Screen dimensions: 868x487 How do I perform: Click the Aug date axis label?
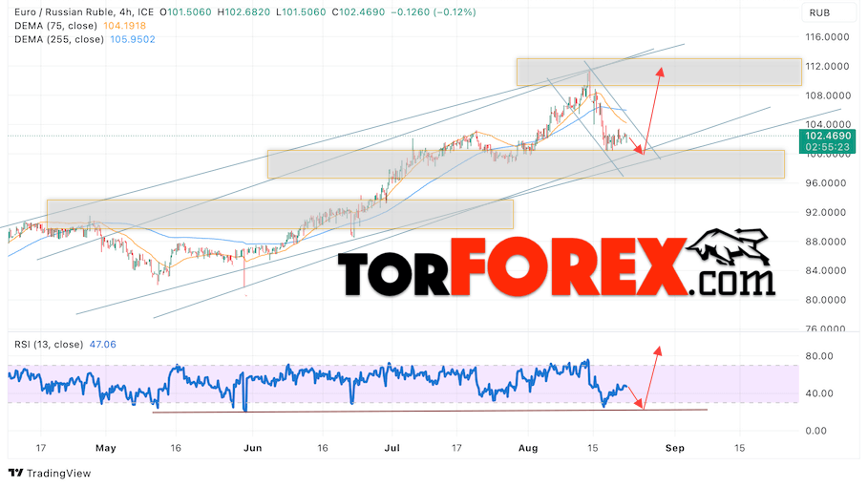click(528, 448)
